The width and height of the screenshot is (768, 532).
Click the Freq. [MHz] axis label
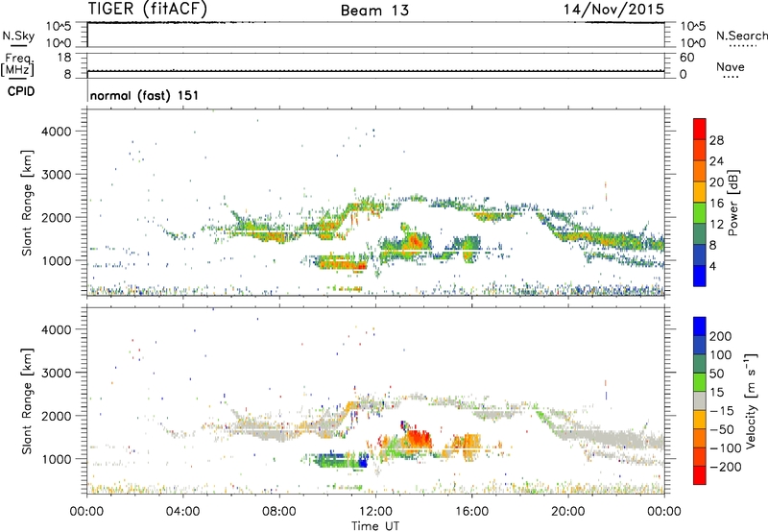17,64
